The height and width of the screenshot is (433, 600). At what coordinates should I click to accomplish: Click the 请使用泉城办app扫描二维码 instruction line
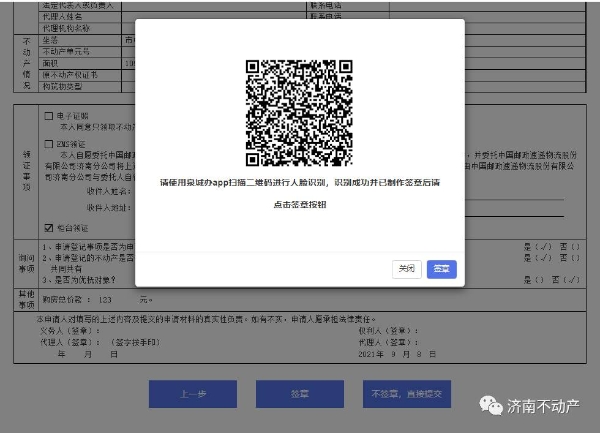click(299, 184)
